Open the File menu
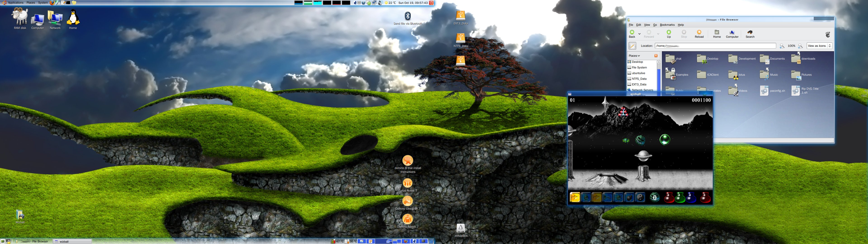868x244 pixels. click(631, 25)
